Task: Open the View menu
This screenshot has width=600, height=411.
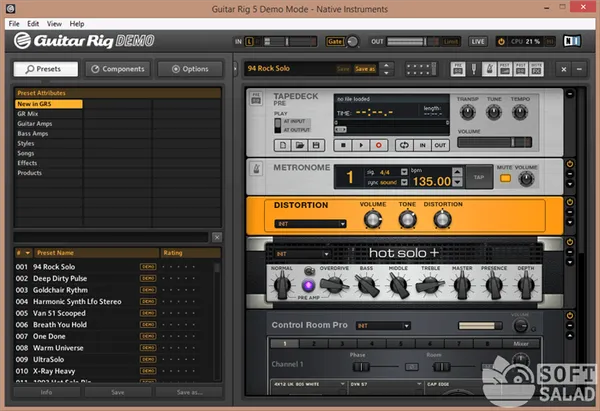Action: (54, 24)
